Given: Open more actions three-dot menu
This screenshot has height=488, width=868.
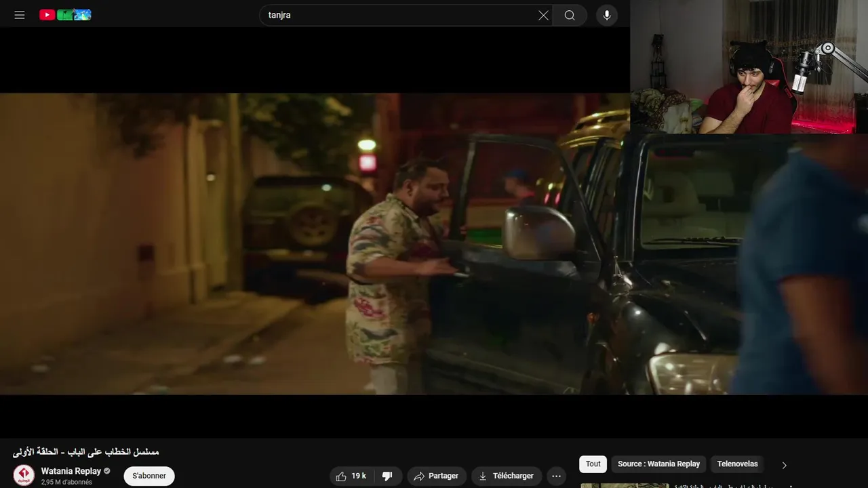Looking at the screenshot, I should tap(556, 476).
